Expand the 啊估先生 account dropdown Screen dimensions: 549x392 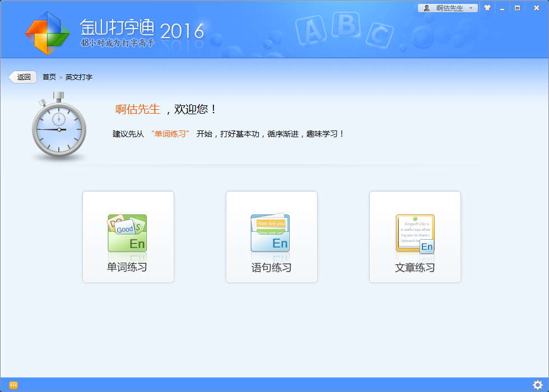point(449,8)
